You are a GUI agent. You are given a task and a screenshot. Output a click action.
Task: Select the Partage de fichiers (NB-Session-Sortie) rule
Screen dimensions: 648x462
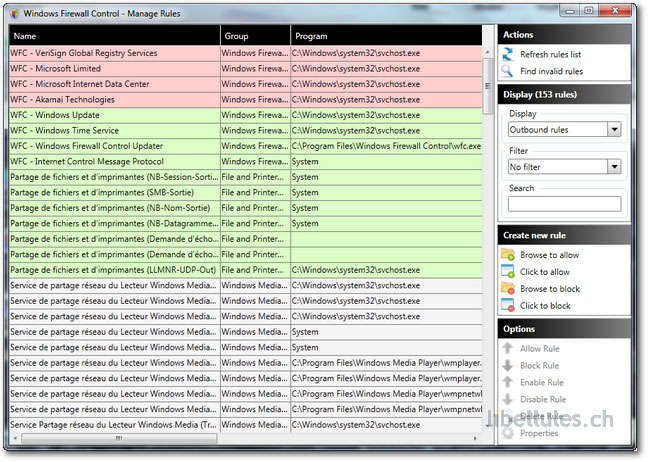(x=245, y=177)
